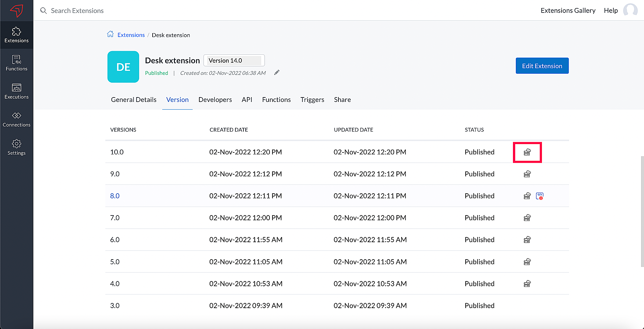Screen dimensions: 644x329
Task: Click the Extensions breadcrumb link
Action: [131, 35]
